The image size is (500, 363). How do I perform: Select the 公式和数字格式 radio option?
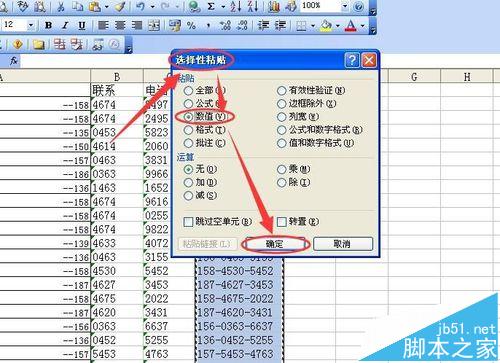[x=282, y=130]
